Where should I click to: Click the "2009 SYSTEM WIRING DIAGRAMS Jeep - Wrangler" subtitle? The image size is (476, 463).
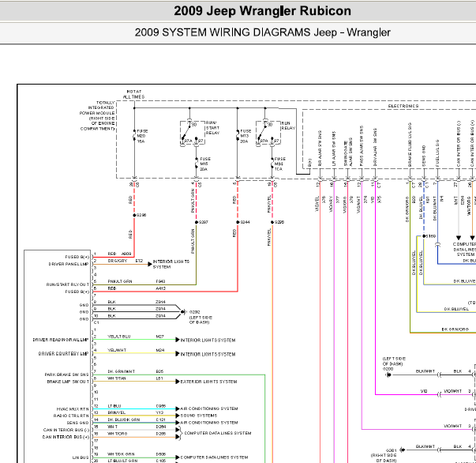pos(262,32)
